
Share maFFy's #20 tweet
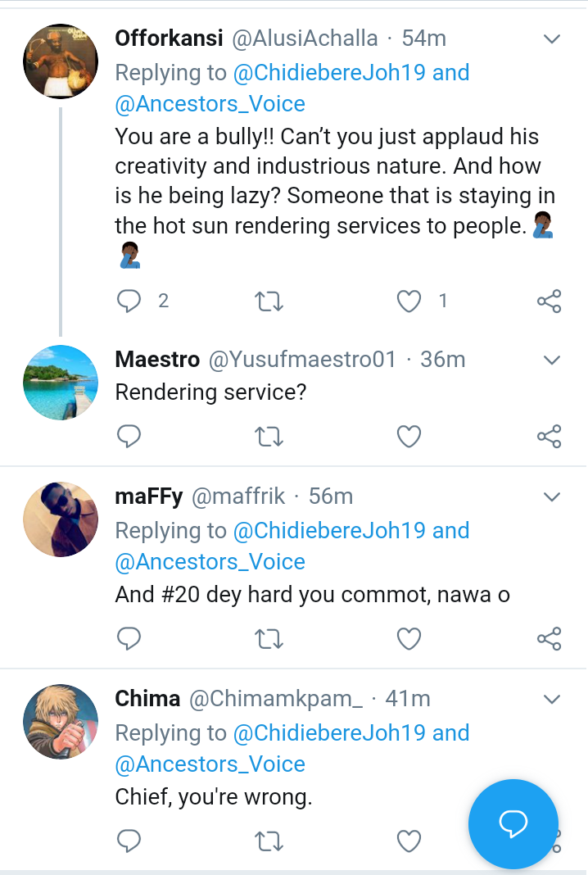(549, 638)
